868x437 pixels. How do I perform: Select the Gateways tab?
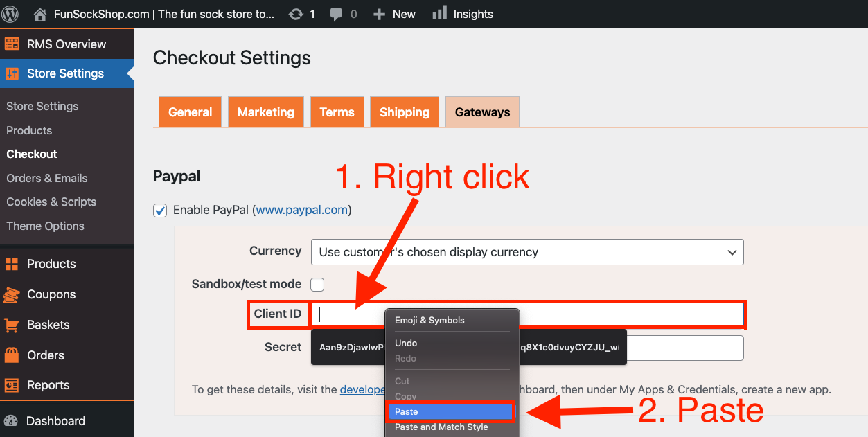(x=482, y=112)
